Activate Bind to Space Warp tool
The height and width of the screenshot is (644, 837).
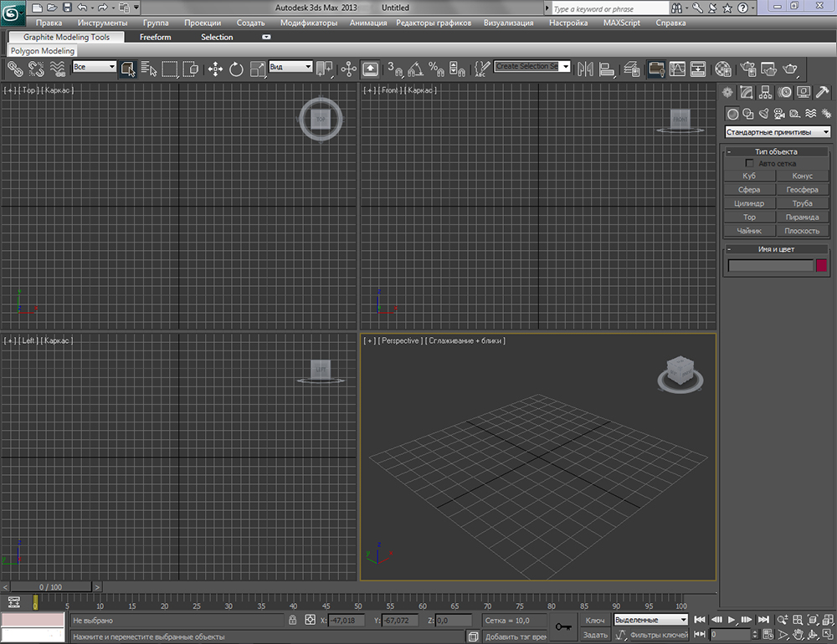click(57, 69)
